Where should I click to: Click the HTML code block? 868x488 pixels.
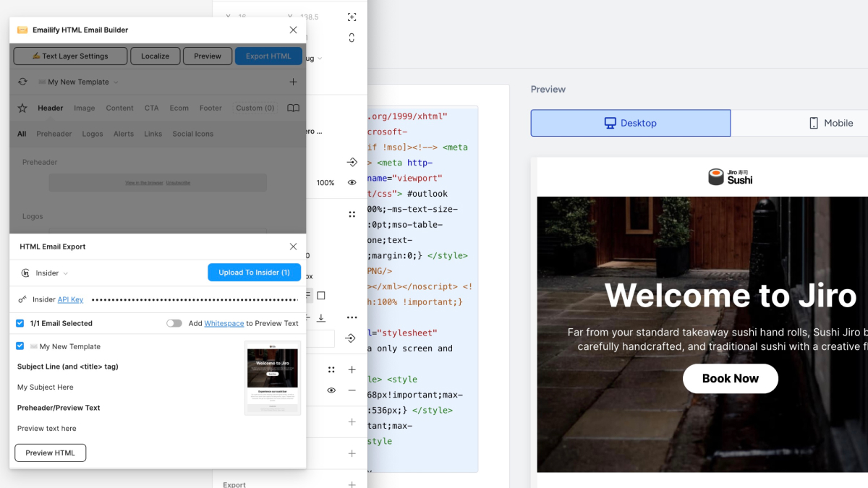pyautogui.click(x=422, y=289)
